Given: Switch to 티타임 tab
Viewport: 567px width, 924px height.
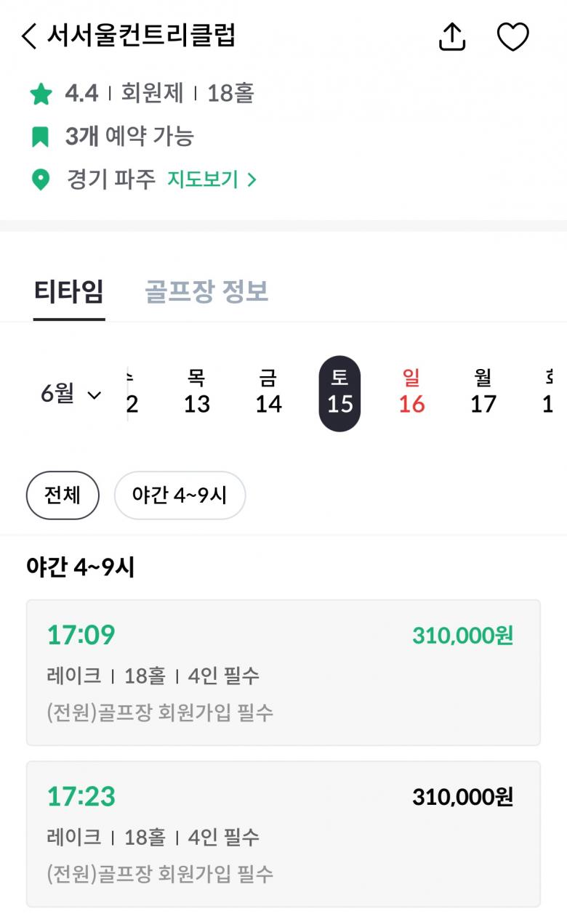Looking at the screenshot, I should [69, 291].
